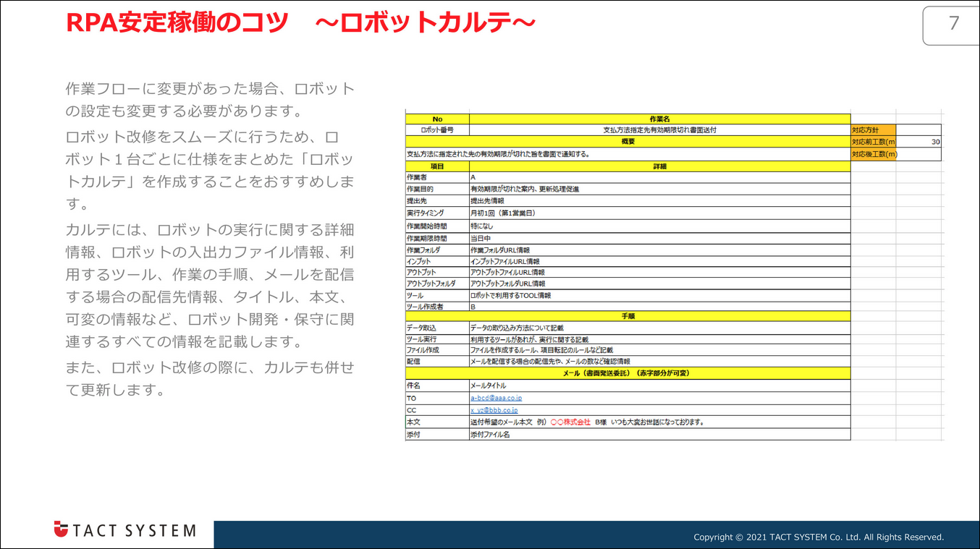Open the a-bcd@aaa.co.jp email link
This screenshot has height=549, width=980.
pyautogui.click(x=497, y=398)
